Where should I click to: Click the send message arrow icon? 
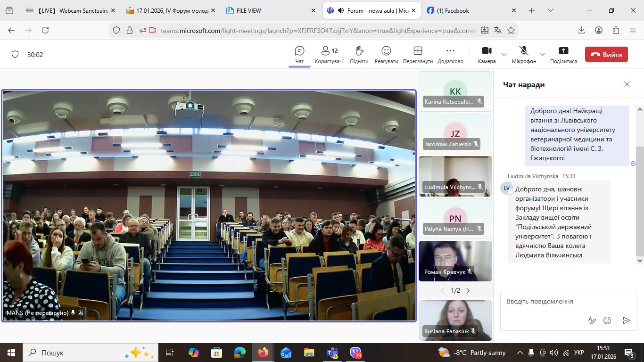coord(626,321)
